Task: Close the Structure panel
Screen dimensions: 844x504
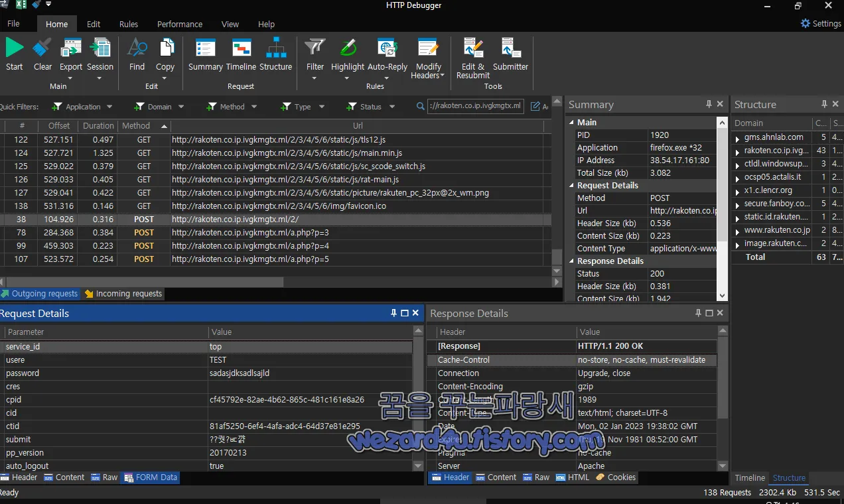Action: 835,104
